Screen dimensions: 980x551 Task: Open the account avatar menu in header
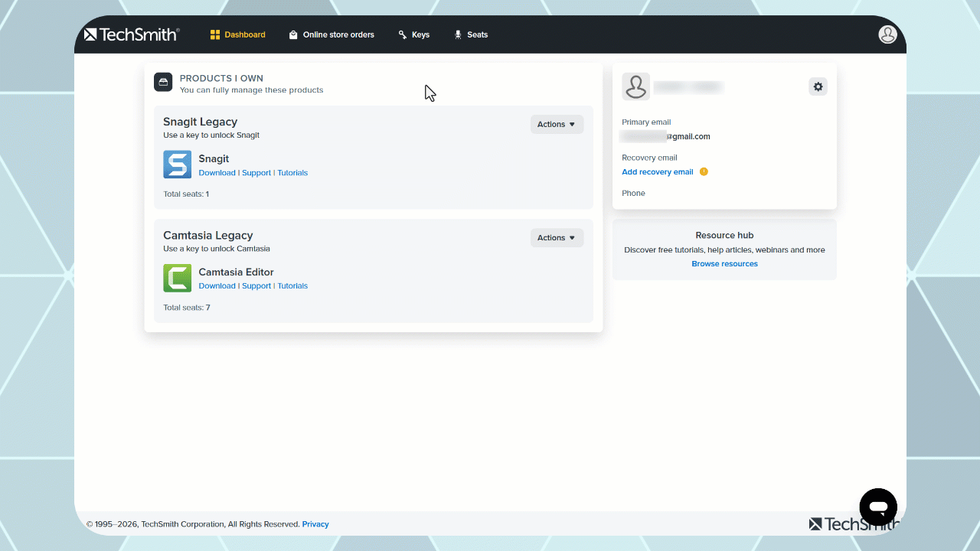[887, 34]
